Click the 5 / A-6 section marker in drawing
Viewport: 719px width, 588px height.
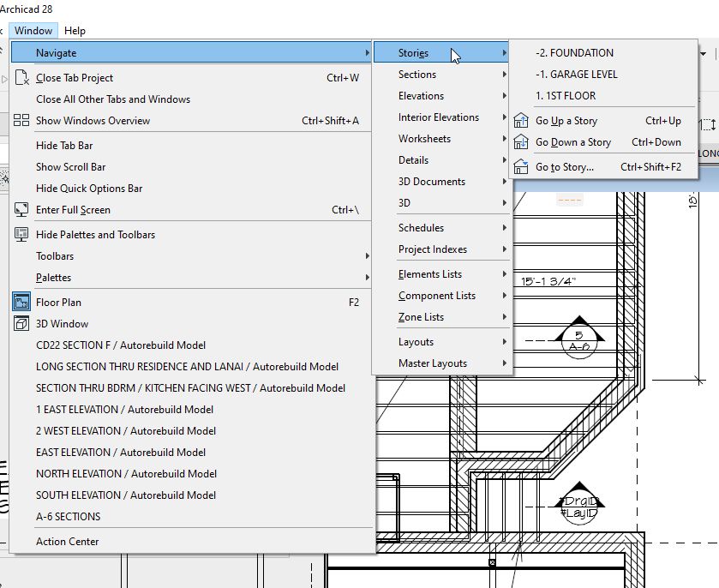click(x=579, y=339)
